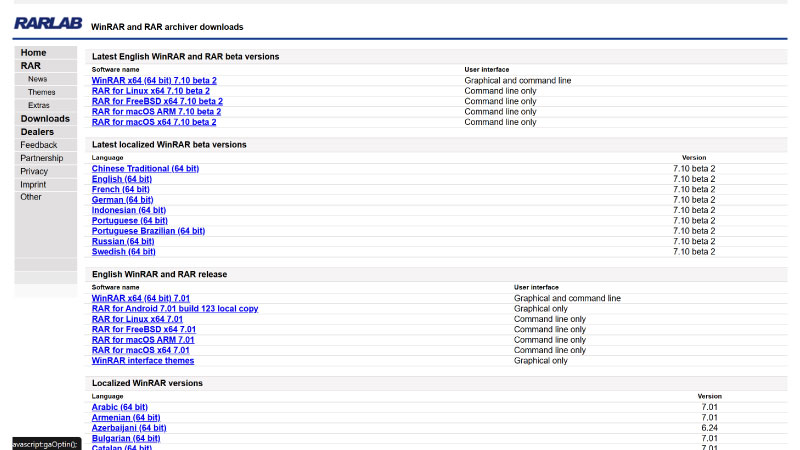Click the 'Localized WinRAR versions' heading
The image size is (800, 450).
[x=147, y=383]
